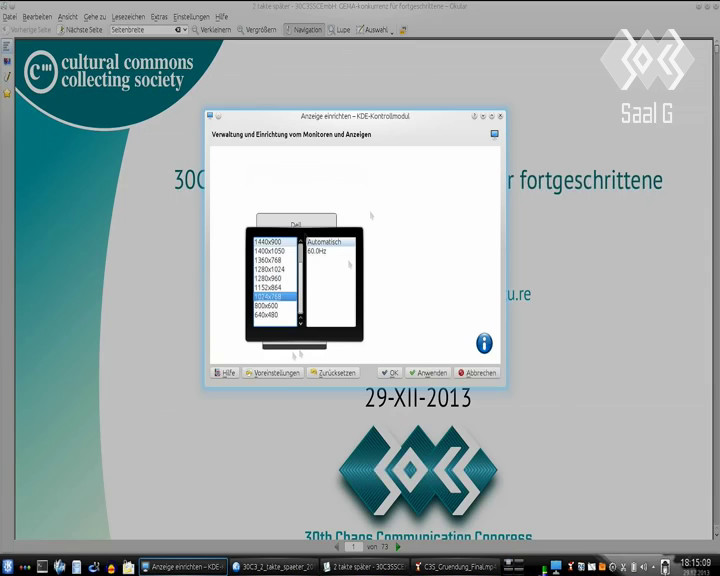Click the Voreinstellungen button
Screen dimensions: 720x576
point(273,373)
